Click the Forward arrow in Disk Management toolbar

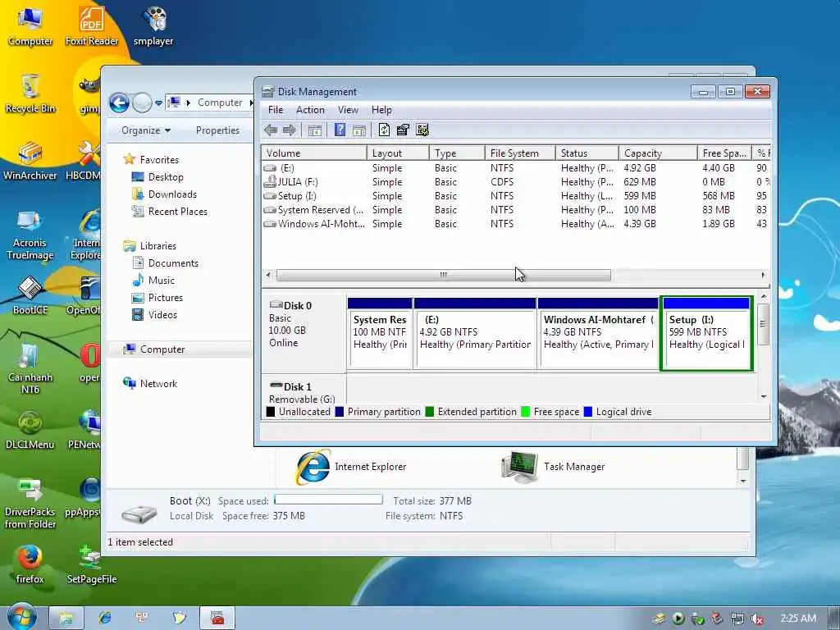[290, 130]
